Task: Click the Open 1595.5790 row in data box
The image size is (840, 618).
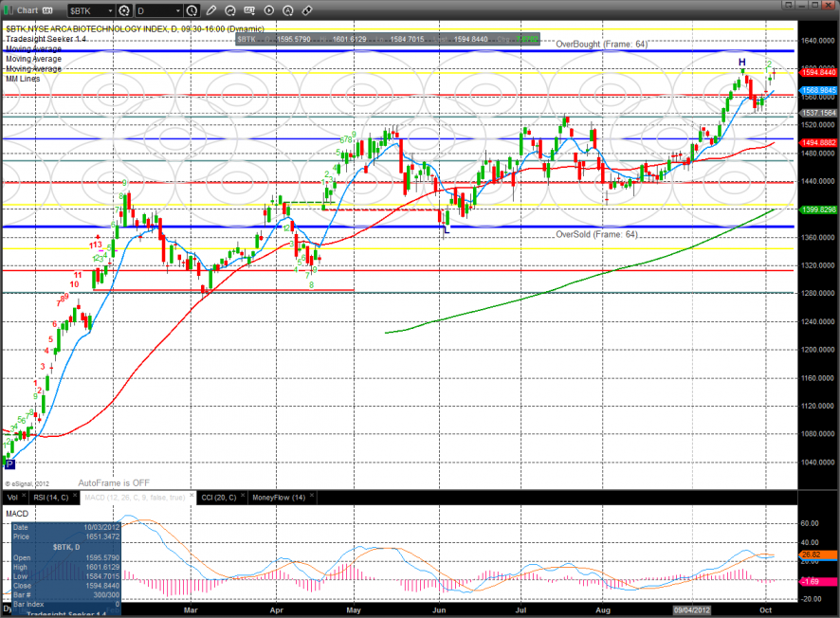Action: (x=66, y=558)
